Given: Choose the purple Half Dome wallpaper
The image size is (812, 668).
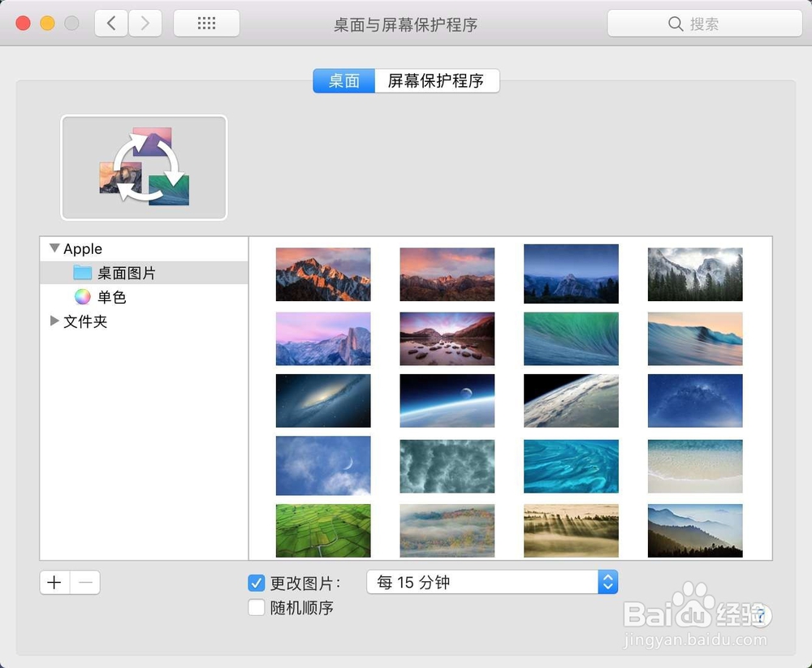Looking at the screenshot, I should (323, 338).
